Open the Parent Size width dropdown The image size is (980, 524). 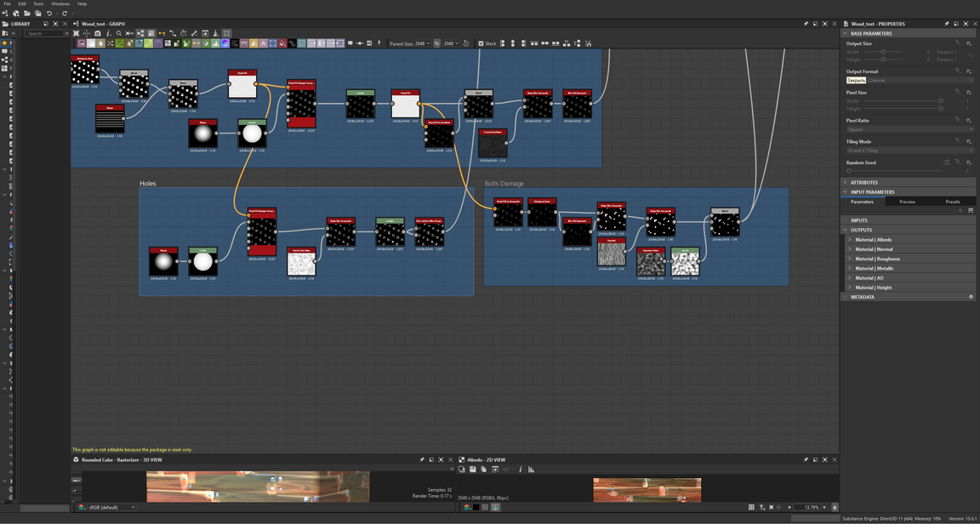coord(421,43)
